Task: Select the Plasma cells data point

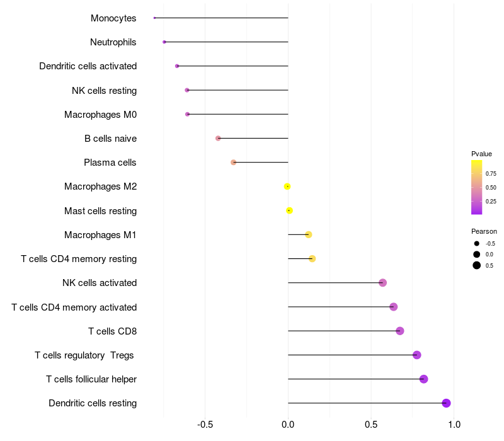Action: coord(233,163)
